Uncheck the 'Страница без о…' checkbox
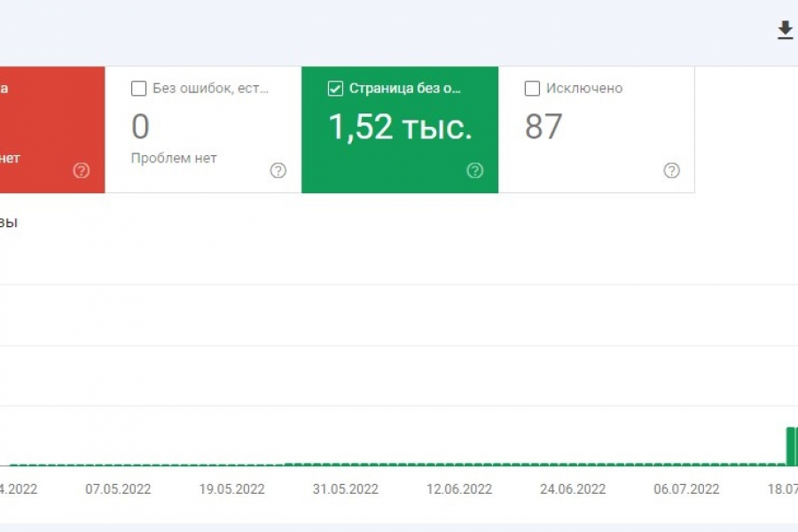 (335, 88)
